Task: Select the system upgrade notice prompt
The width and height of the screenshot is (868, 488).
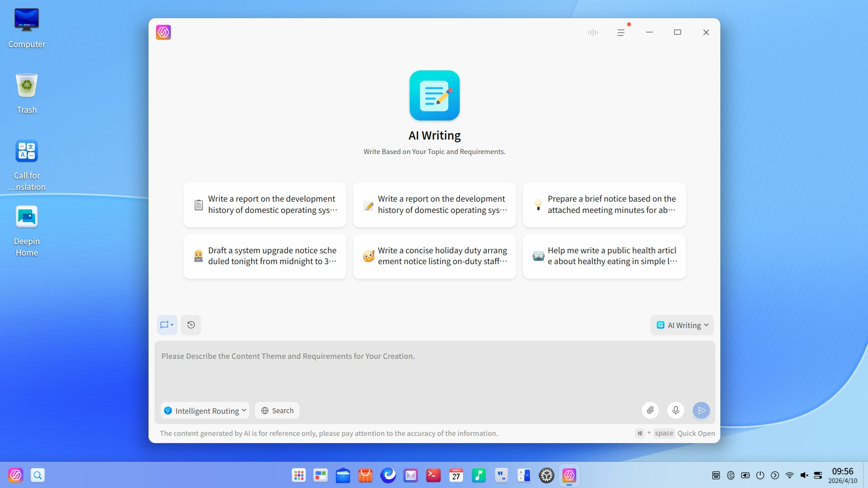Action: 265,256
